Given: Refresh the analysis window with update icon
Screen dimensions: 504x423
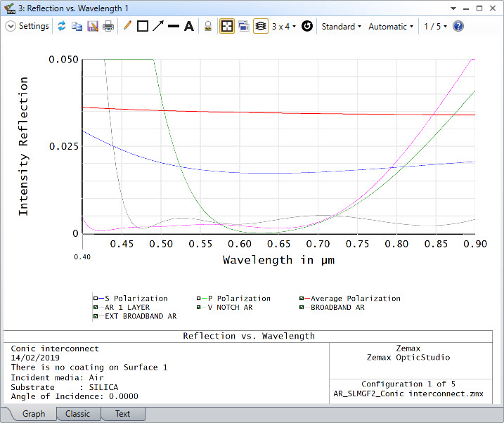Looking at the screenshot, I should (62, 26).
